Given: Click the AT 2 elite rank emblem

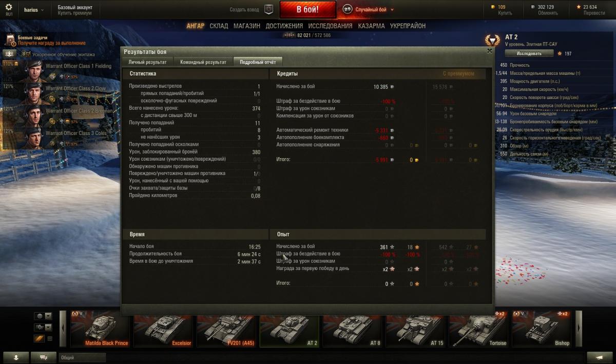Looking at the screenshot, I should (492, 40).
